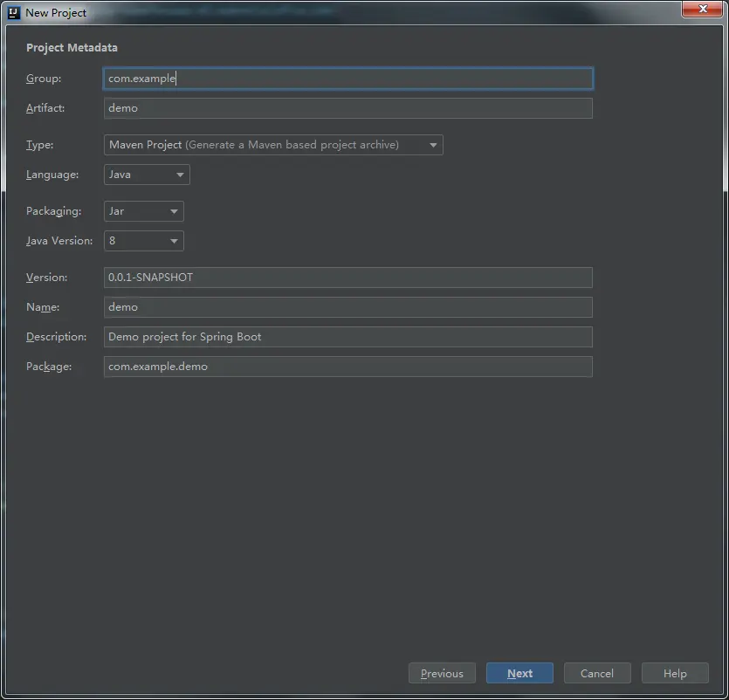729x700 pixels.
Task: Click the Version label
Action: pyautogui.click(x=46, y=277)
